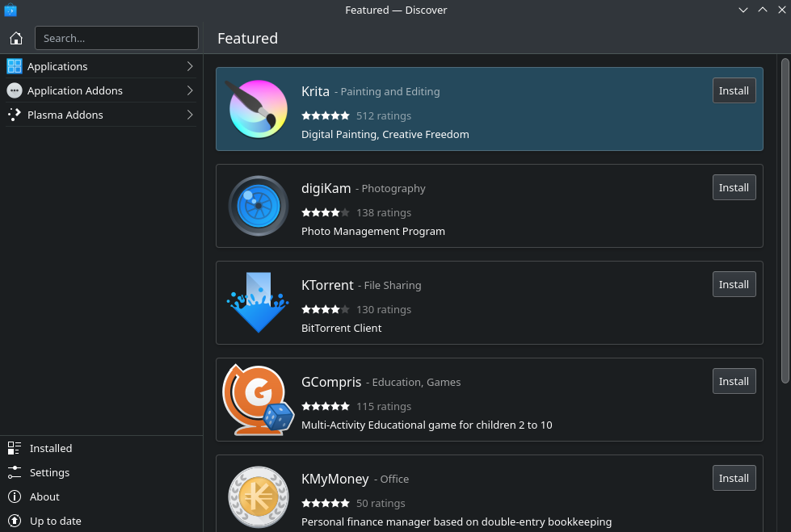This screenshot has width=791, height=532.
Task: Click the digiKam camera lens icon
Action: pyautogui.click(x=259, y=206)
